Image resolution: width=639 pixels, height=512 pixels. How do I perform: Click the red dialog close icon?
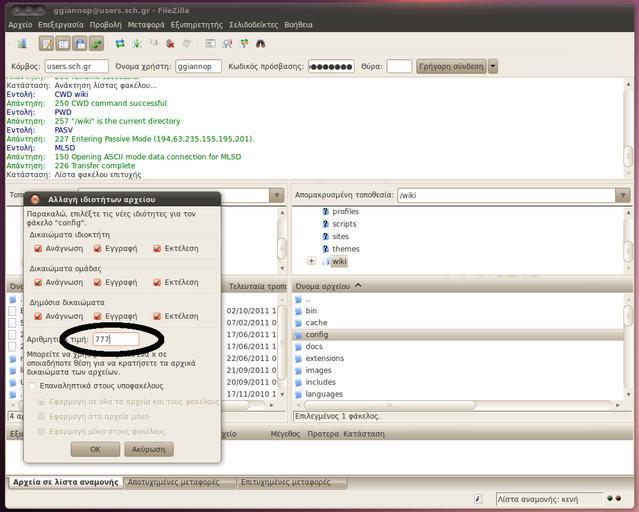coord(34,199)
